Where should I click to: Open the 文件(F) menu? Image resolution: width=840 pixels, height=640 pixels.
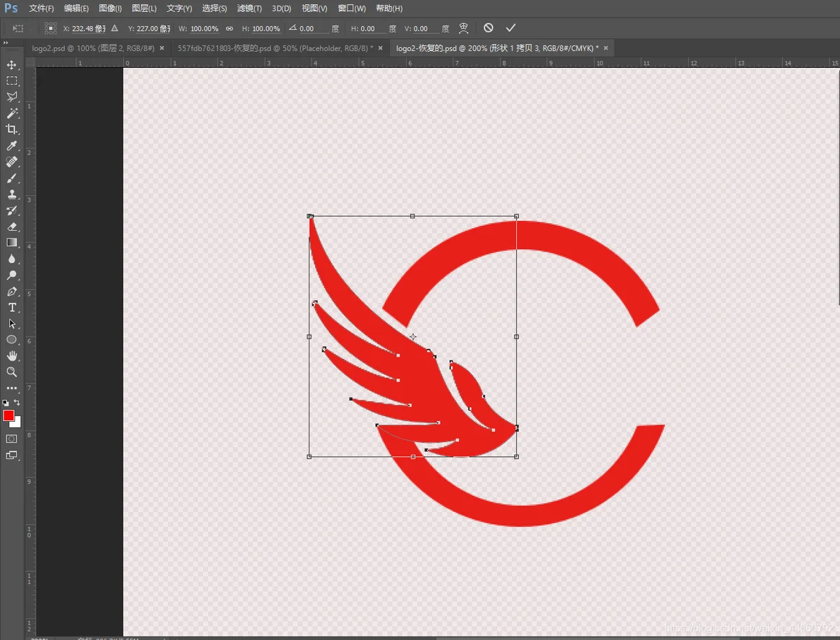[41, 8]
